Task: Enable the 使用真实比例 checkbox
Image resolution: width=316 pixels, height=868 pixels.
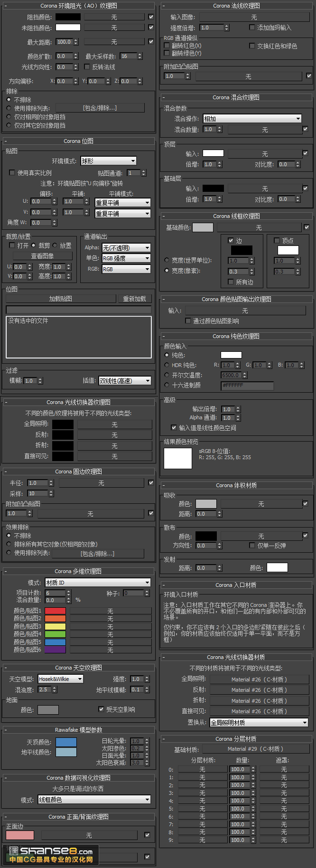Action: (12, 173)
